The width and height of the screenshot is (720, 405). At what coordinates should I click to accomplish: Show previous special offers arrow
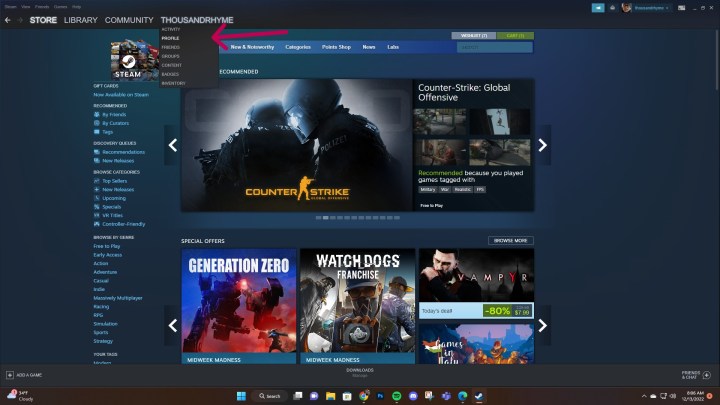[173, 326]
